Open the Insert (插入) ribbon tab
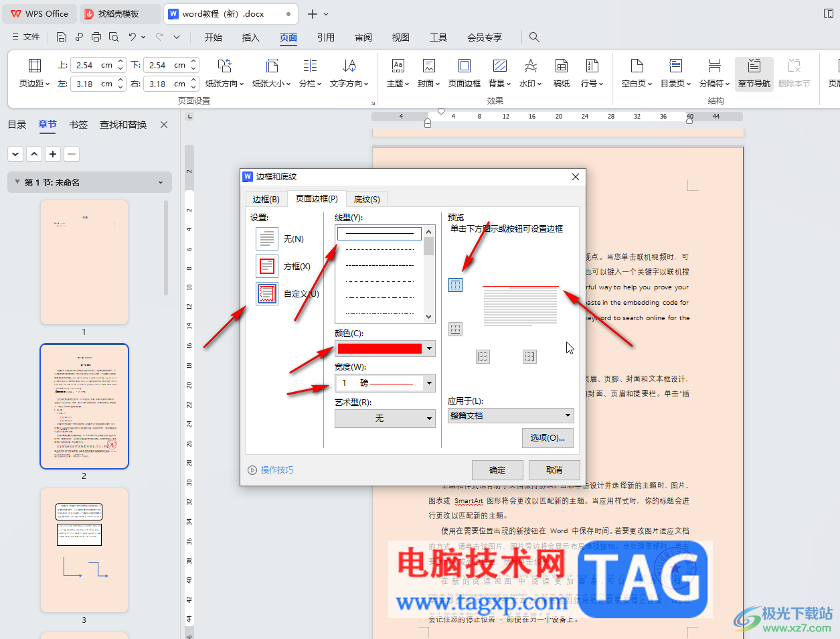 (x=250, y=37)
